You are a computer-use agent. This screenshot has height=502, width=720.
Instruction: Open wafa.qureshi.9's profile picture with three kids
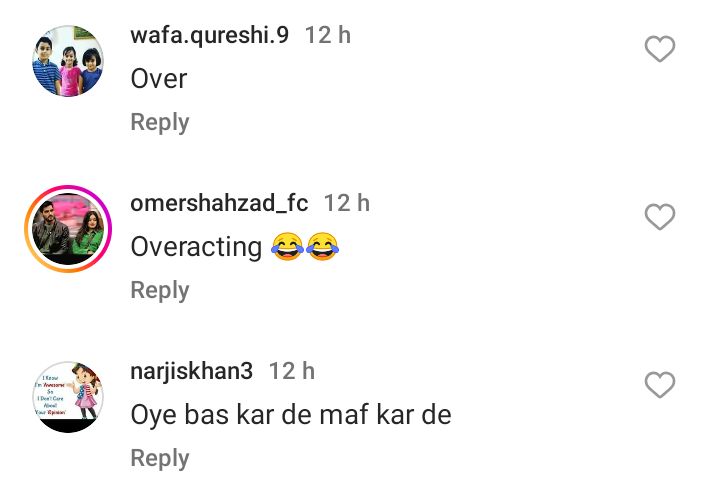click(68, 61)
